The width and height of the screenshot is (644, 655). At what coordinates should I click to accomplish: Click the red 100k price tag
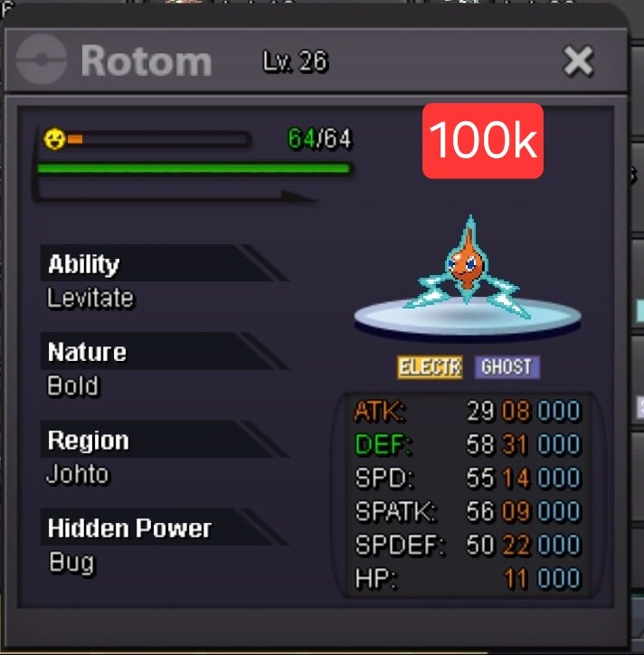coord(483,141)
